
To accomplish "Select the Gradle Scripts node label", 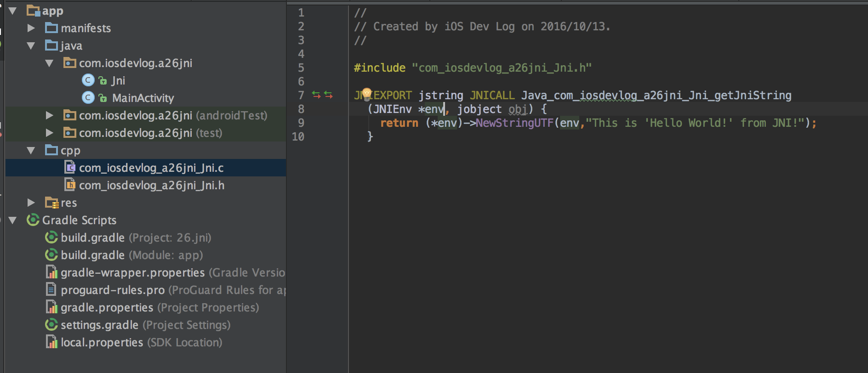I will (x=79, y=220).
